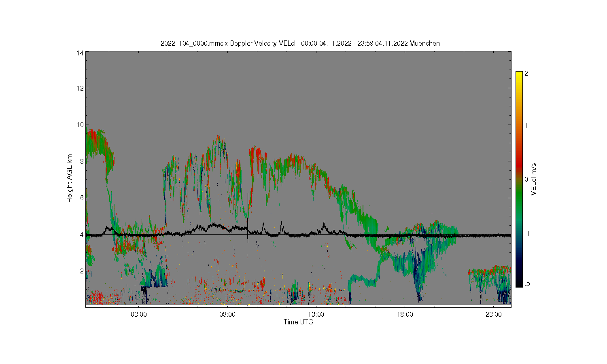Click the '14' height tick label
Viewport: 607px width, 364px height.
(81, 53)
